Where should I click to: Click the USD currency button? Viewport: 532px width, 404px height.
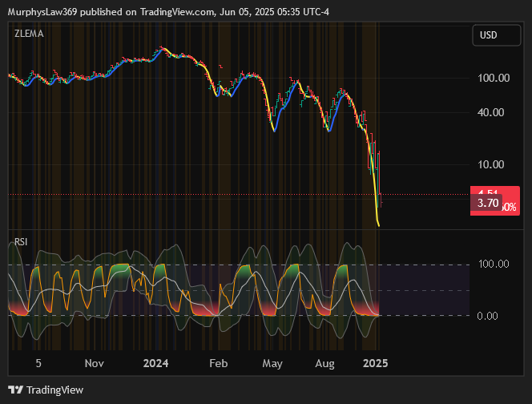pyautogui.click(x=497, y=35)
